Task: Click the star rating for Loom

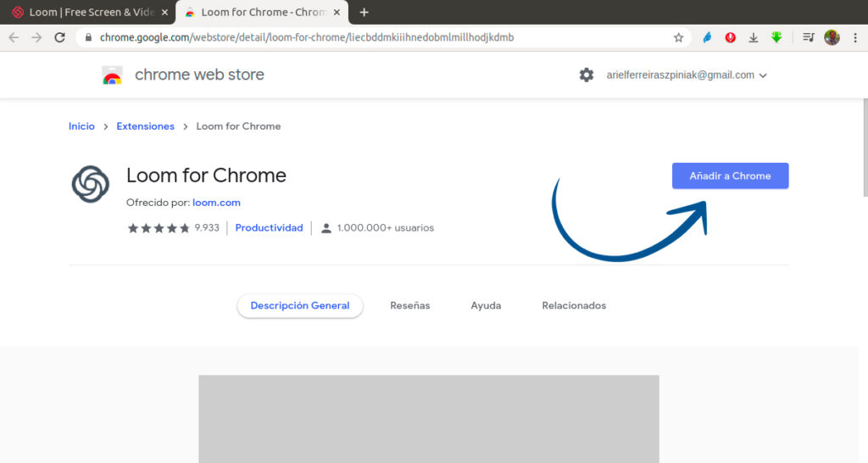Action: pyautogui.click(x=159, y=228)
